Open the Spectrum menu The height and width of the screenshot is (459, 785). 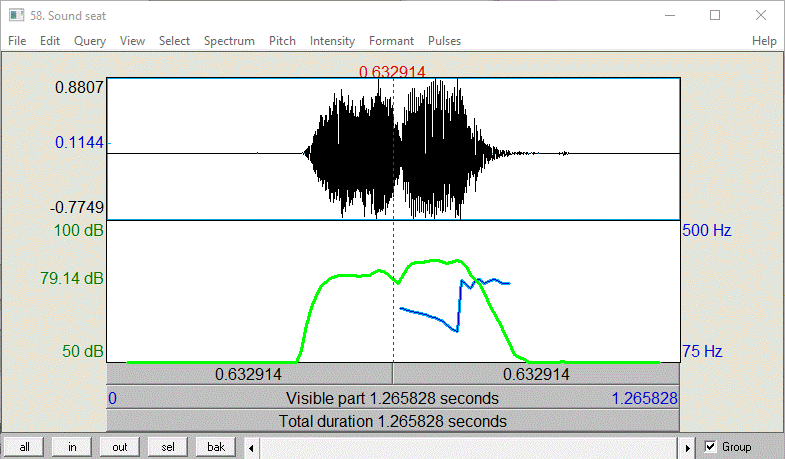(229, 41)
